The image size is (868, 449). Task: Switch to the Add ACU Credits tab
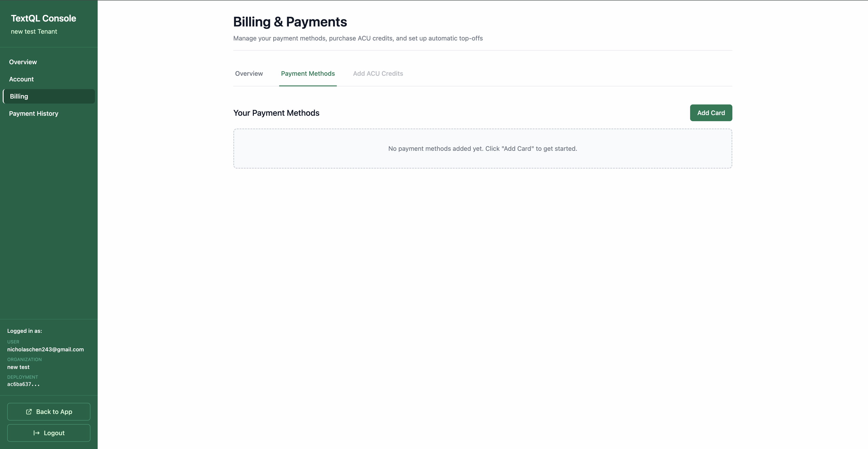378,73
